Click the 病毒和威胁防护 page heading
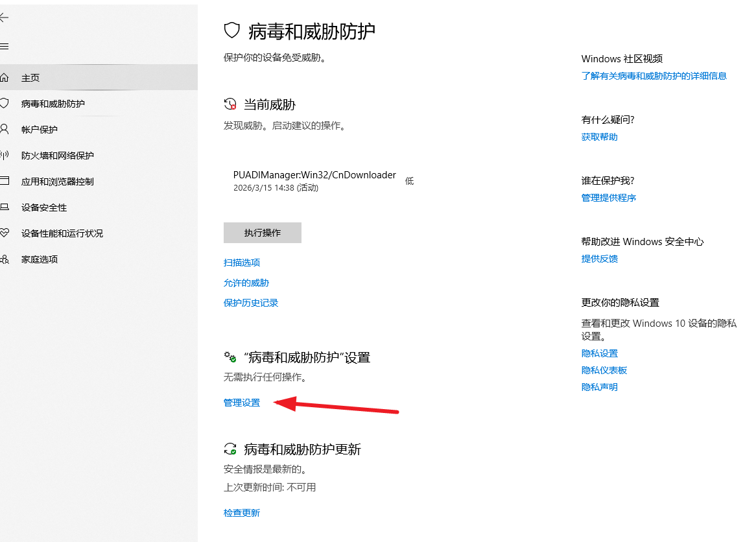Image resolution: width=756 pixels, height=542 pixels. [311, 31]
